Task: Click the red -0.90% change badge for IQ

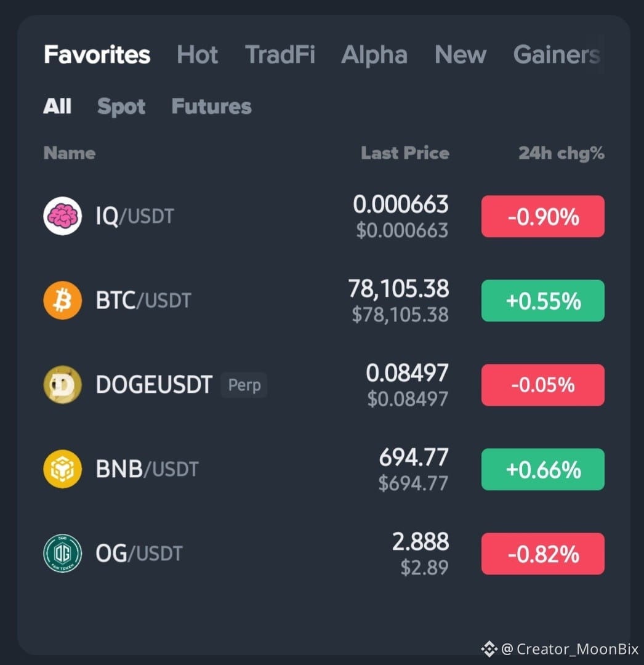Action: (x=542, y=216)
